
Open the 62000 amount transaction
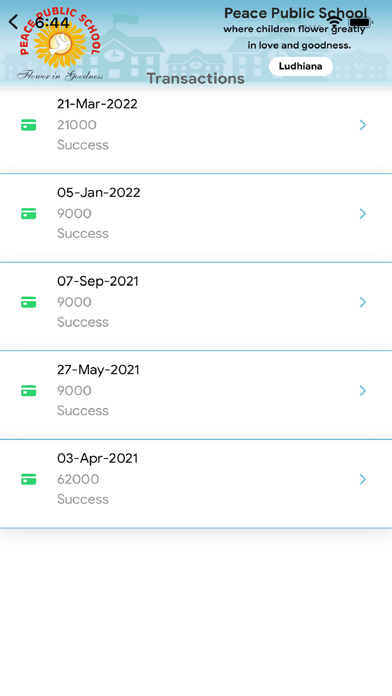196,483
